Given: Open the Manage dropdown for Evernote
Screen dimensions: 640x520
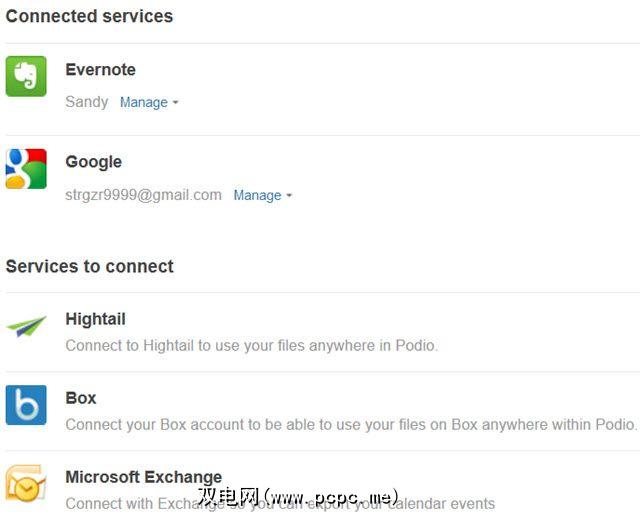Looking at the screenshot, I should 144,102.
